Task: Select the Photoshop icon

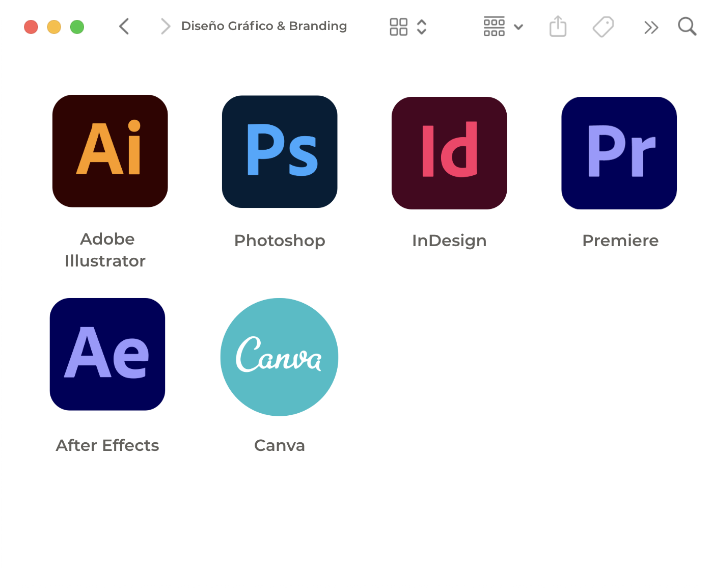Action: [x=280, y=151]
